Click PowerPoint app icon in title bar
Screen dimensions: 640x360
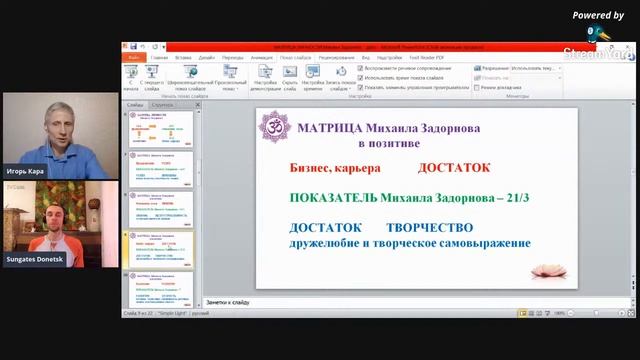click(x=125, y=47)
